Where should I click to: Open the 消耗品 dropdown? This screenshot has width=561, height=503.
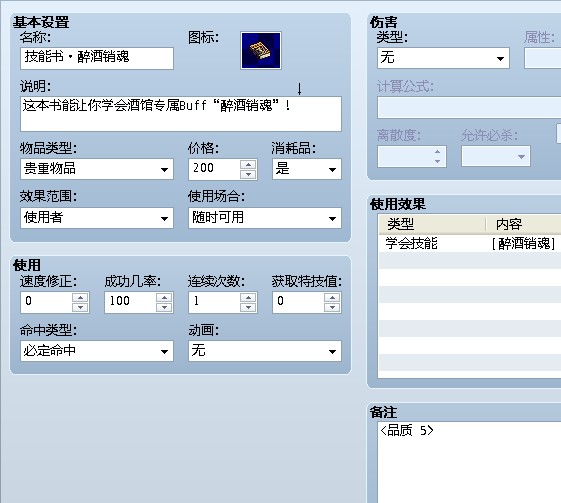click(307, 169)
